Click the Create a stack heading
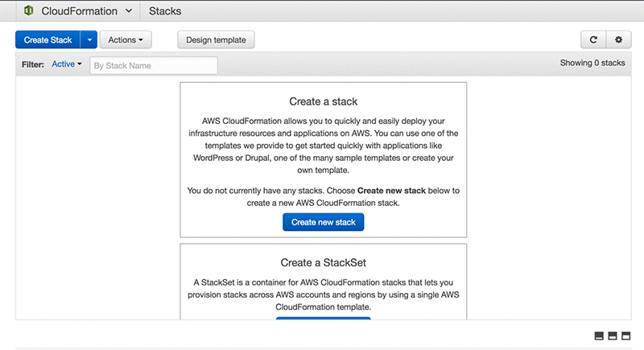Viewport: 644px width, 350px height. pos(323,102)
